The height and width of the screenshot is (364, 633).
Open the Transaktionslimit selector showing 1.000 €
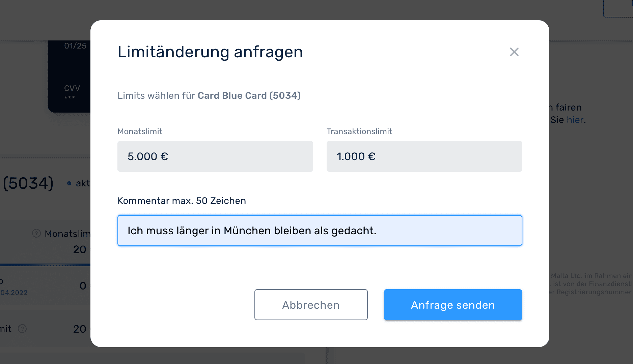(x=424, y=156)
